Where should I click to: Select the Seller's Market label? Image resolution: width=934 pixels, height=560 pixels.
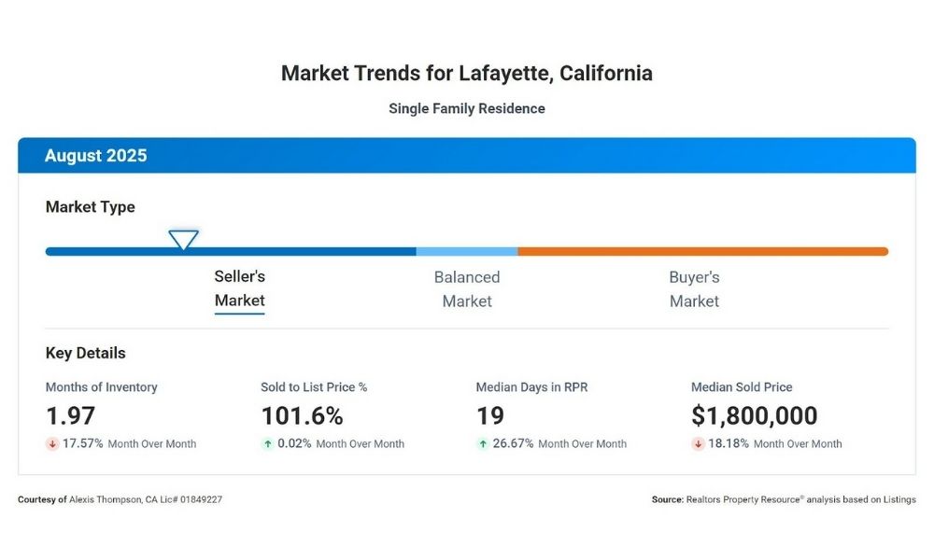click(x=240, y=288)
